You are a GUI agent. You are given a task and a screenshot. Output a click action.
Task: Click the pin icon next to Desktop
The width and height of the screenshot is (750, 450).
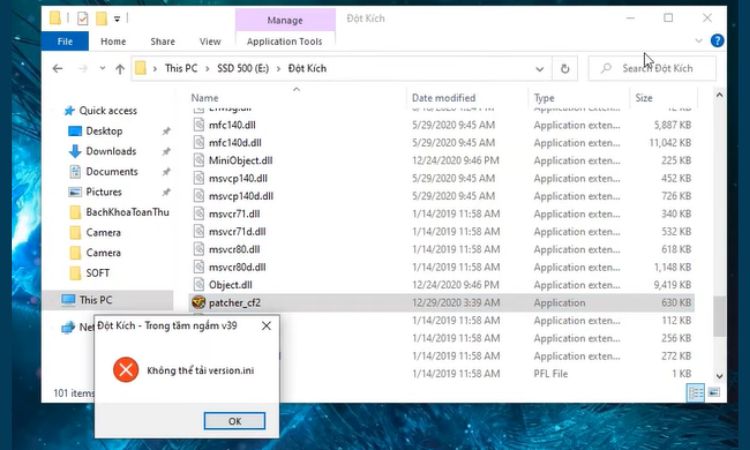click(x=166, y=131)
